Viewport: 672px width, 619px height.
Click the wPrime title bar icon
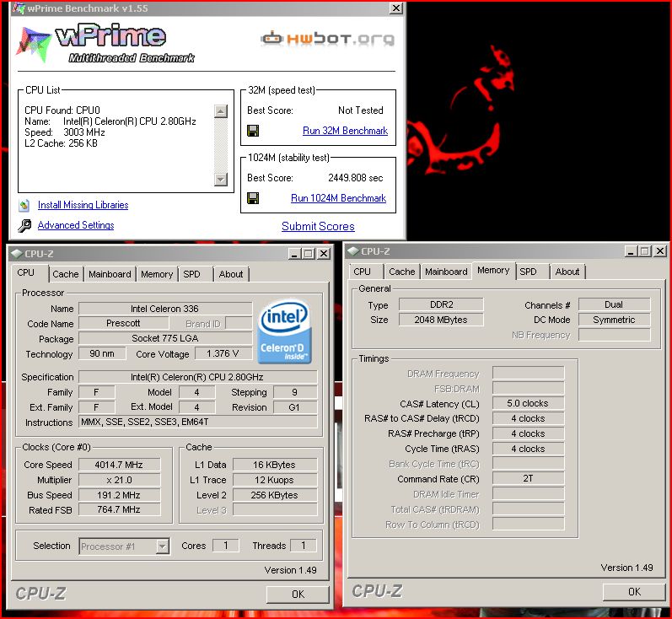(19, 8)
